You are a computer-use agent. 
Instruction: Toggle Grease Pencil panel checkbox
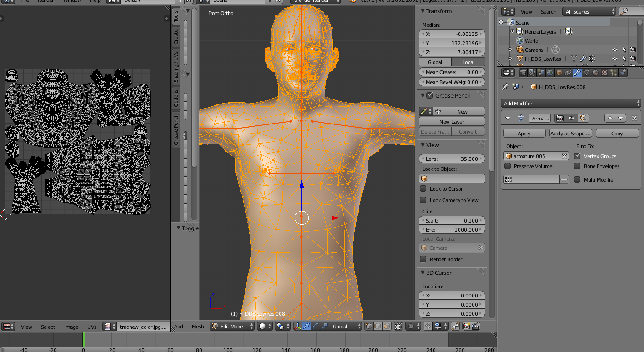click(429, 95)
